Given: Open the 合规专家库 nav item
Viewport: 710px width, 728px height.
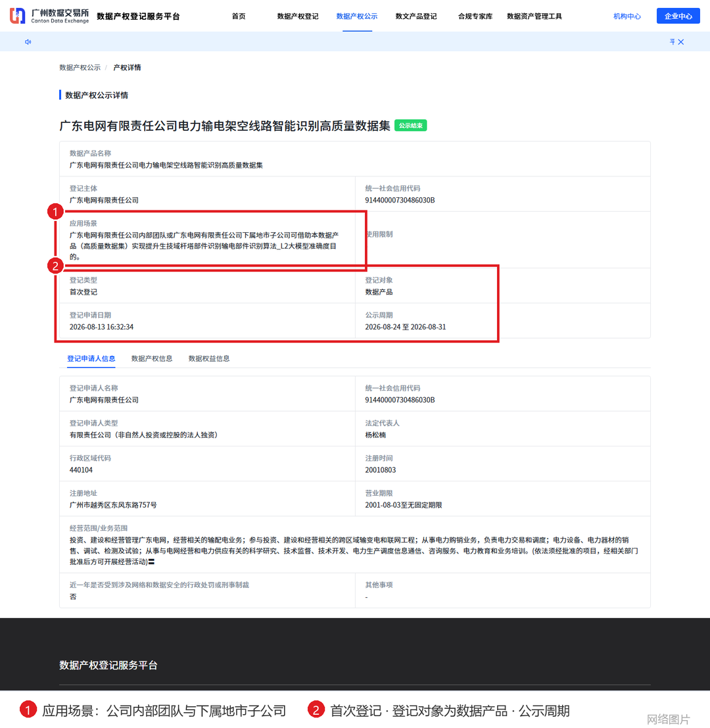Looking at the screenshot, I should pyautogui.click(x=475, y=16).
